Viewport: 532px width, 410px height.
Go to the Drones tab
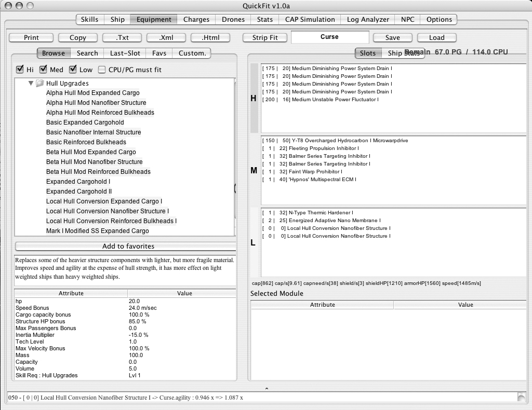233,19
